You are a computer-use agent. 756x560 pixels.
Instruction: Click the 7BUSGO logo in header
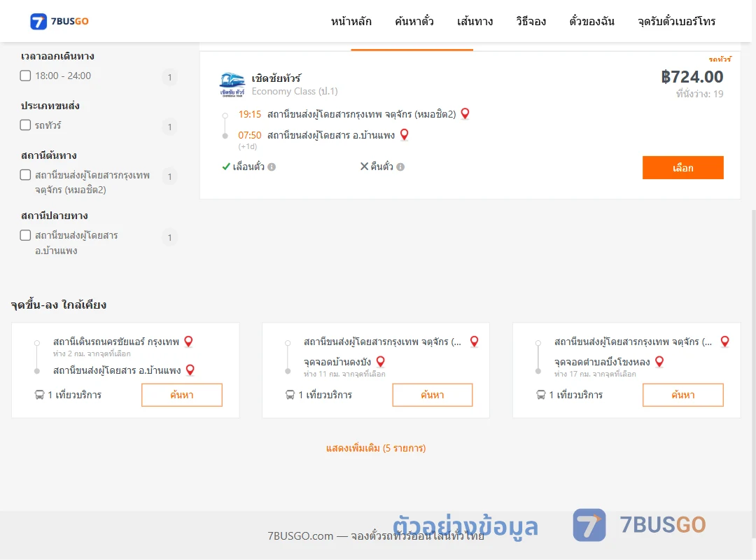click(59, 21)
